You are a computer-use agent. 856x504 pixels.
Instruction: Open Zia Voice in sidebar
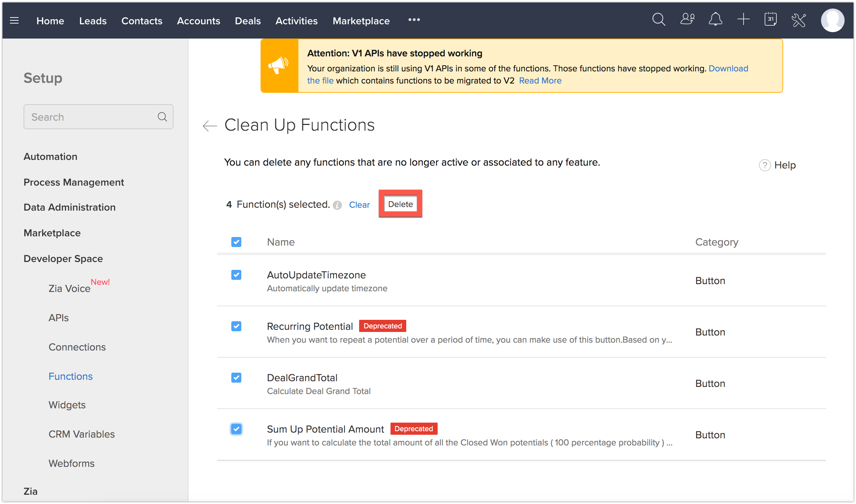click(69, 288)
